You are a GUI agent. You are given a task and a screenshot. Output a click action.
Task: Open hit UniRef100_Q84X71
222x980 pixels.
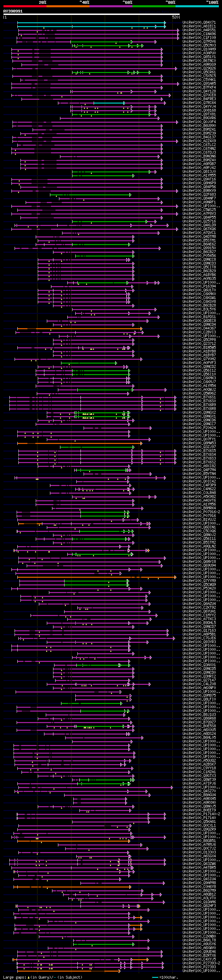coord(199,23)
